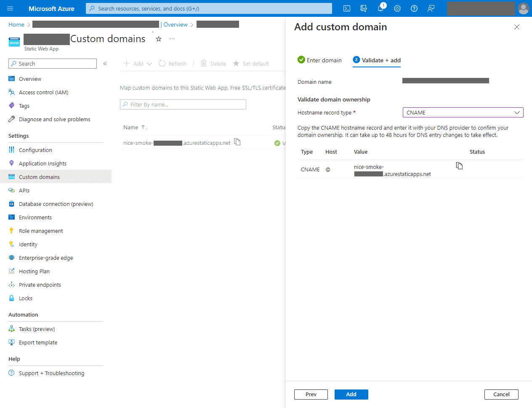Copy the azurestaticapps.net domain name
Viewport: 532px width, 408px height.
click(x=237, y=142)
